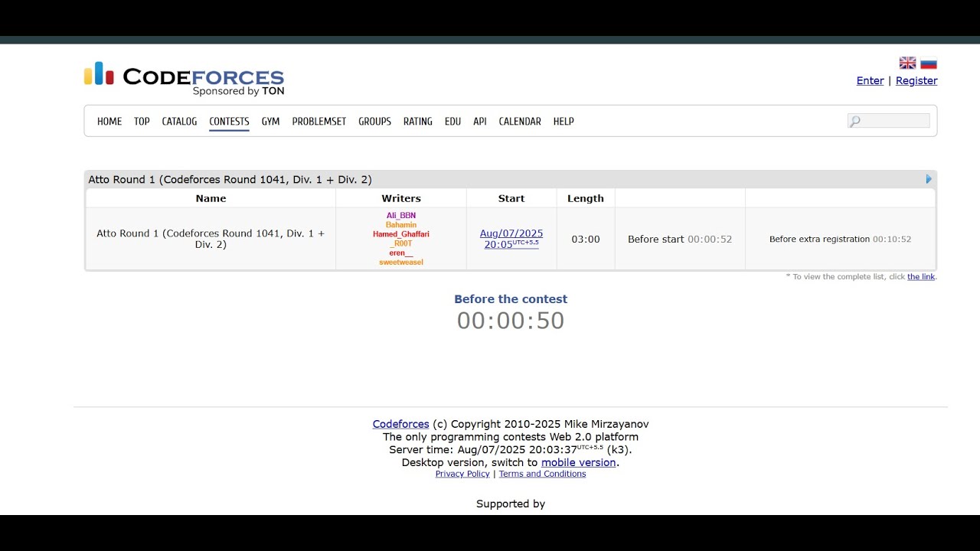This screenshot has width=980, height=551.
Task: Click the large 00:00:50 countdown timer
Action: 511,321
